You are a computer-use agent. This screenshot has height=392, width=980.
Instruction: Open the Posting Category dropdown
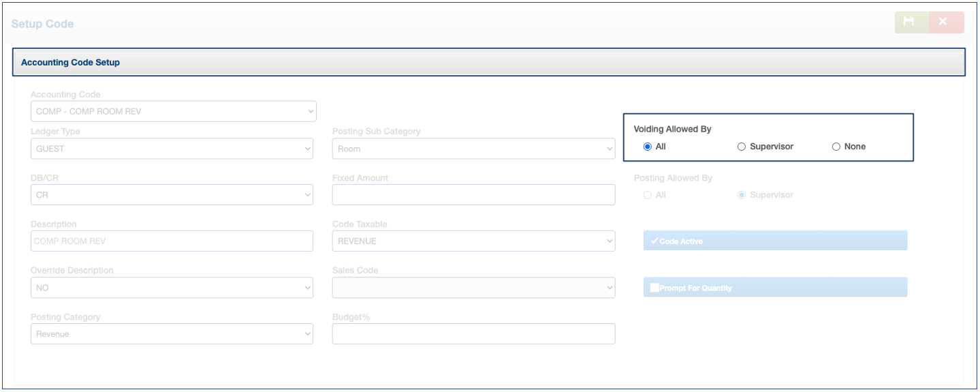pos(172,334)
